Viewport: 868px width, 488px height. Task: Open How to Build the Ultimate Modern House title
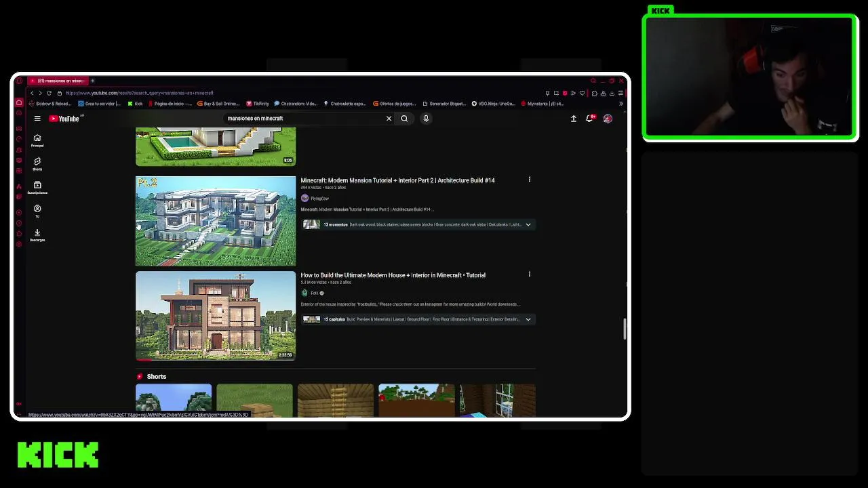pos(393,275)
